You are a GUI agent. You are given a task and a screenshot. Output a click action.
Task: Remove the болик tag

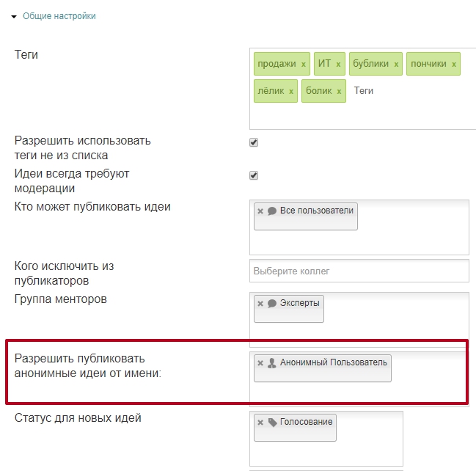339,92
